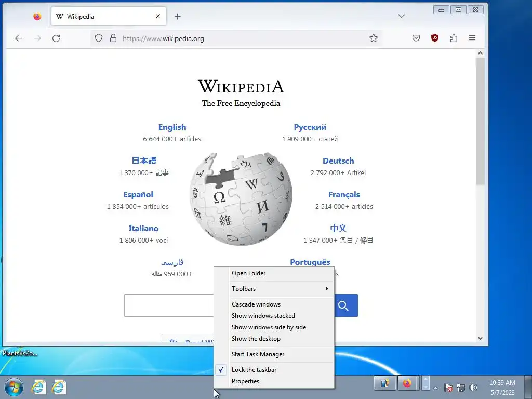Click the Firefox forward arrow

(37, 38)
